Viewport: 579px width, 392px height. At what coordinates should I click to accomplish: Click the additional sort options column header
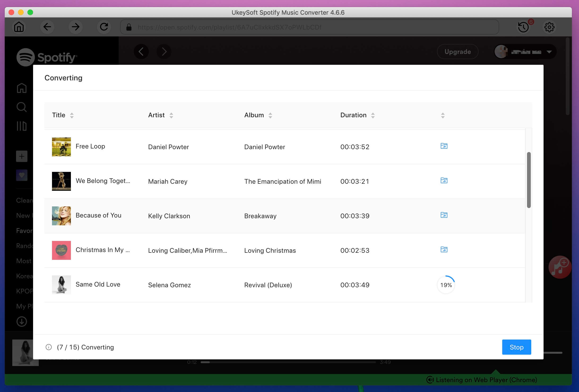point(443,115)
